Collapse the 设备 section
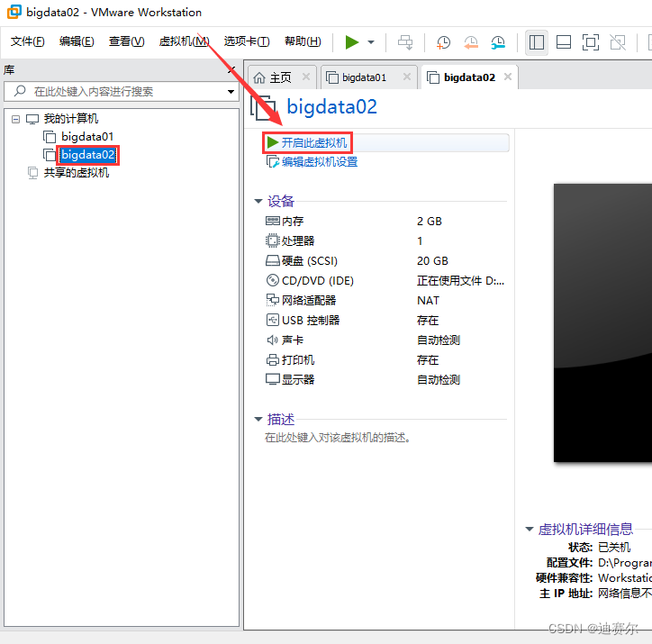This screenshot has height=644, width=652. (258, 202)
